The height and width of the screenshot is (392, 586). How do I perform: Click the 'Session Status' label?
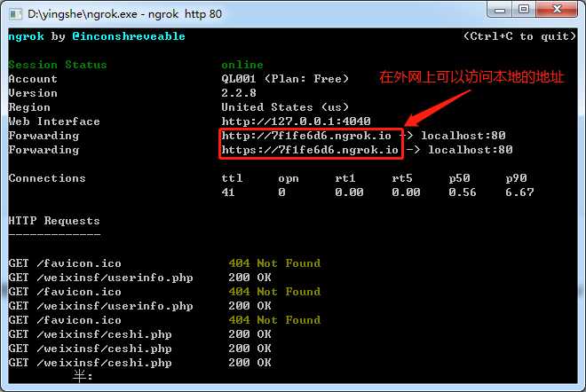pyautogui.click(x=58, y=65)
